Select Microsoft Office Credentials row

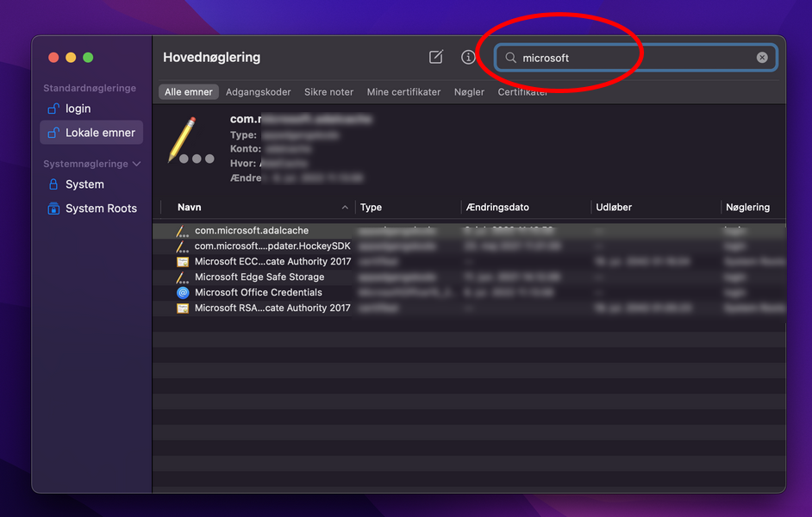(469, 292)
